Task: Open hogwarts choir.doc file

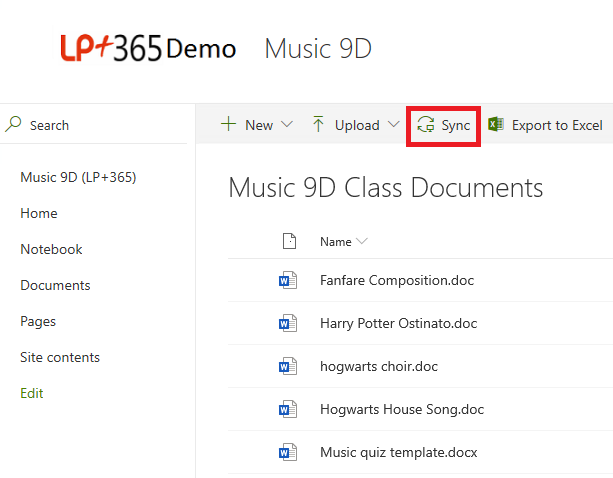Action: tap(379, 367)
